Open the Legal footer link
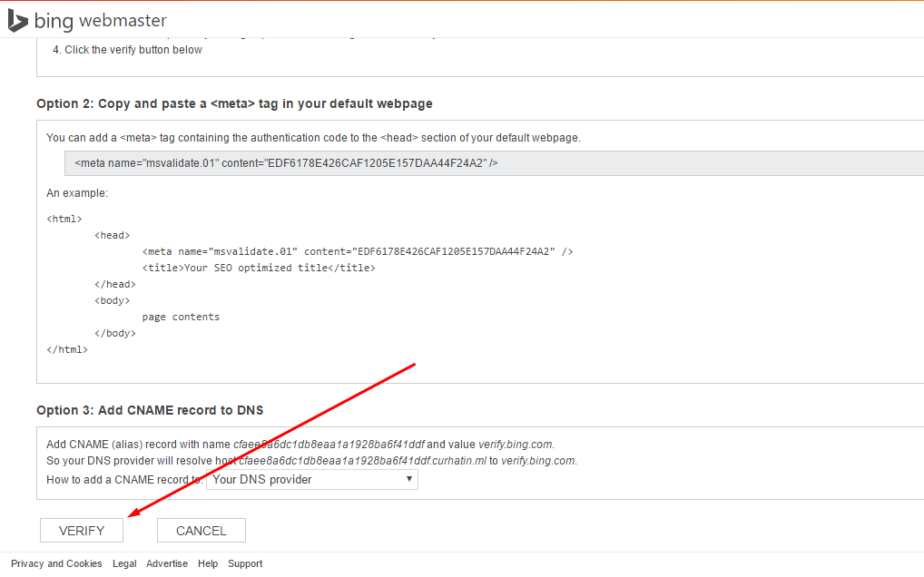Viewport: 924px width, 577px height. (124, 563)
